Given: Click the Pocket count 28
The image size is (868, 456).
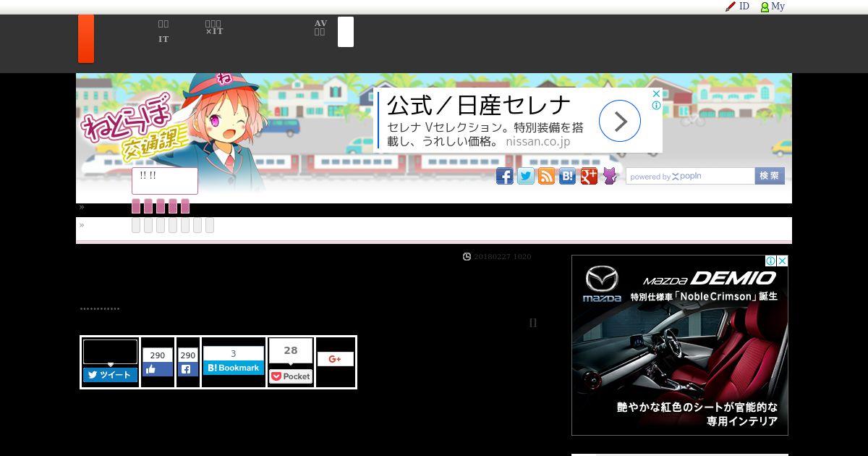Looking at the screenshot, I should pos(291,350).
